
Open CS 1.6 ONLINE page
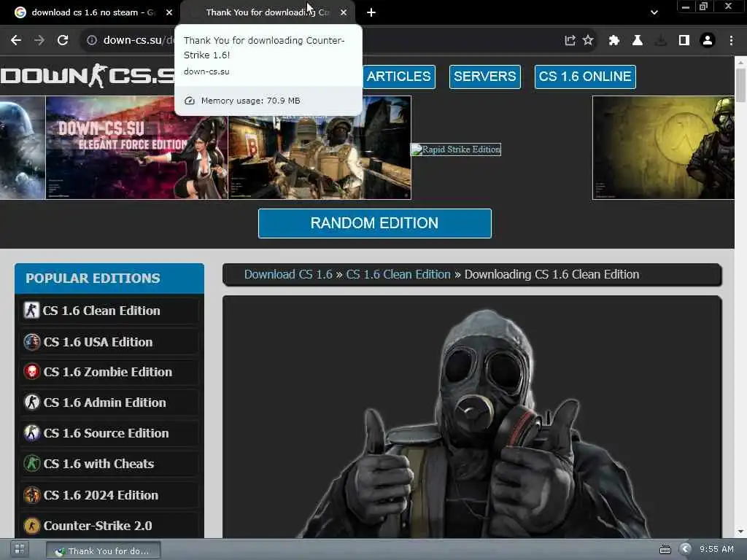585,77
